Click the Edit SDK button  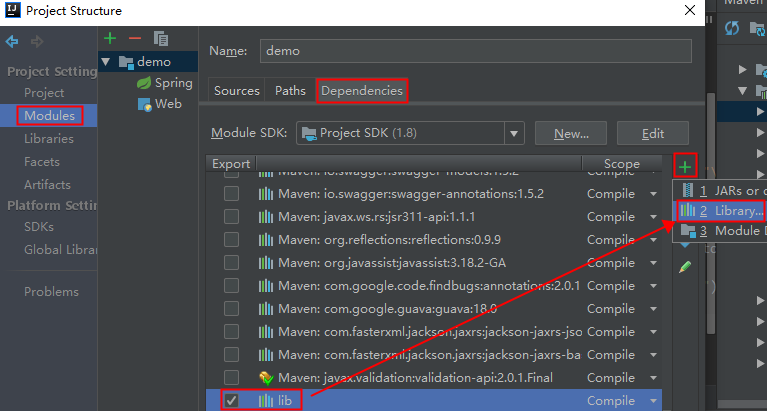(x=653, y=133)
